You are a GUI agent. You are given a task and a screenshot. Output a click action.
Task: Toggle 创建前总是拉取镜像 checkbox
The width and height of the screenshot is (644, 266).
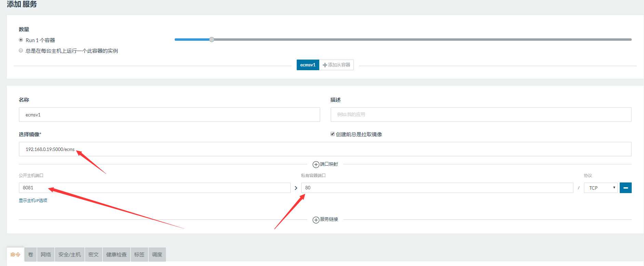(333, 134)
